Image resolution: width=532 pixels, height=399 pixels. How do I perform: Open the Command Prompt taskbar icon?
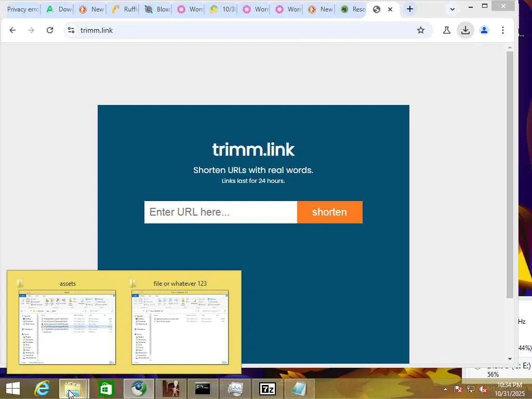coord(203,389)
